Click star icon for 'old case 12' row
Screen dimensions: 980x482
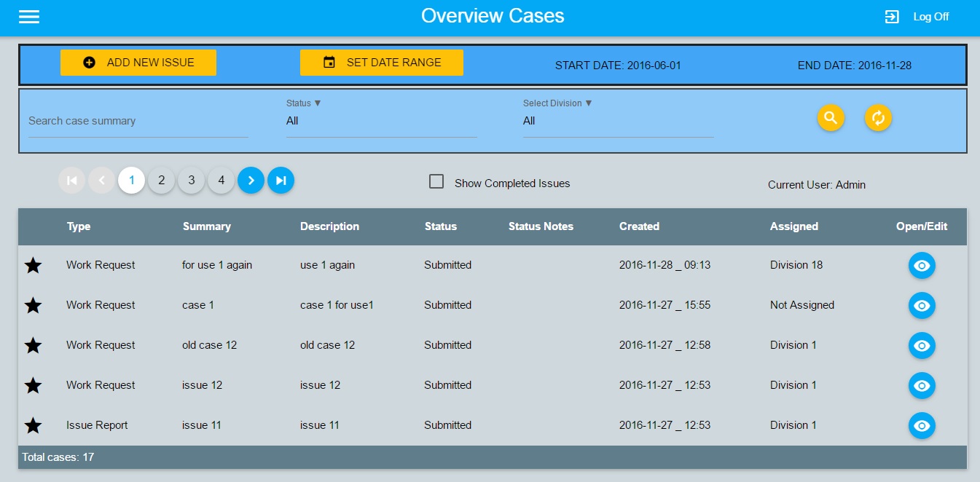(x=33, y=345)
